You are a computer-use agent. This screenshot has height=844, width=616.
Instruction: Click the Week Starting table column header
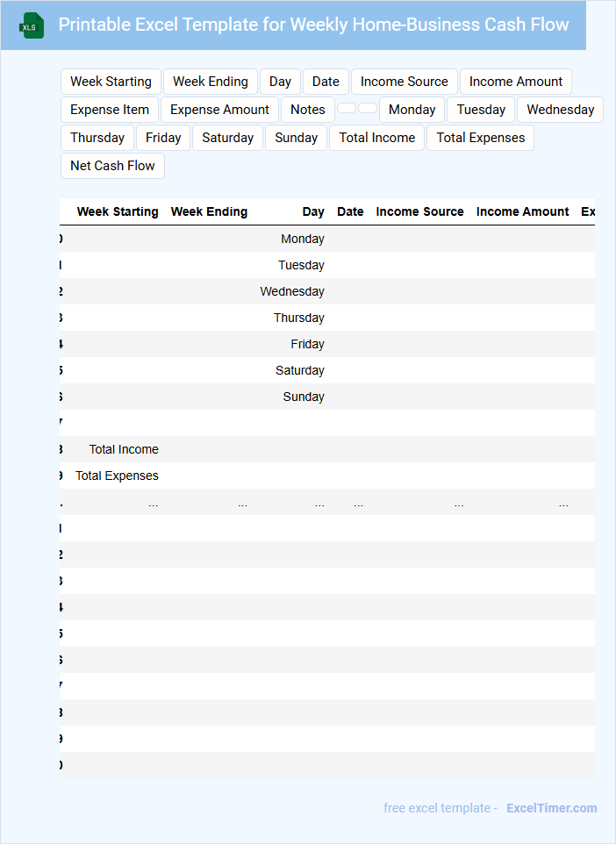pos(118,211)
